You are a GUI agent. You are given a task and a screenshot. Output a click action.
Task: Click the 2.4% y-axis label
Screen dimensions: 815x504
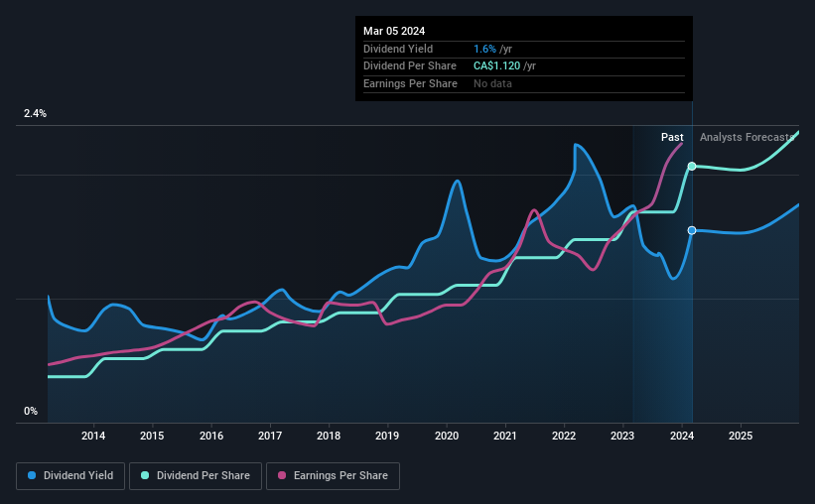coord(35,113)
